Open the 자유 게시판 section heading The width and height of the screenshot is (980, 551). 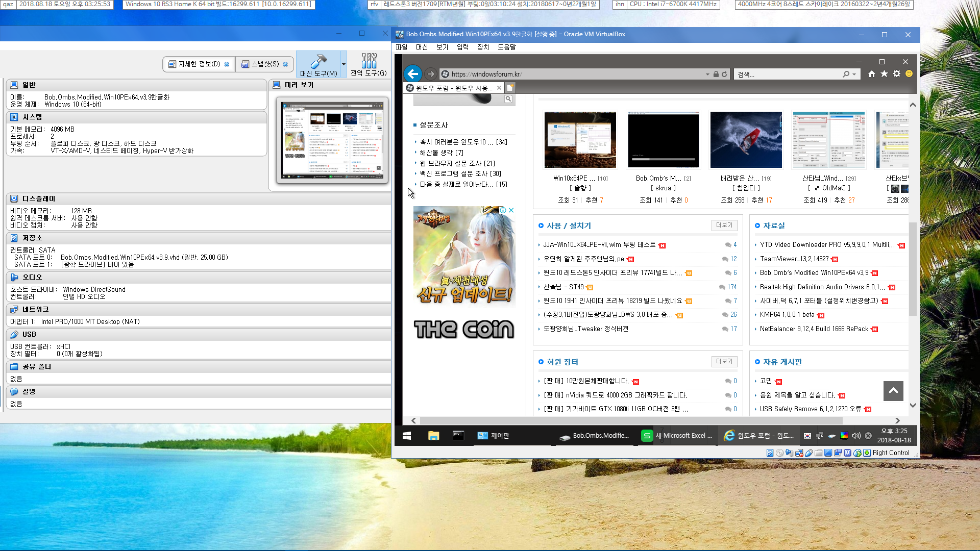pyautogui.click(x=782, y=362)
